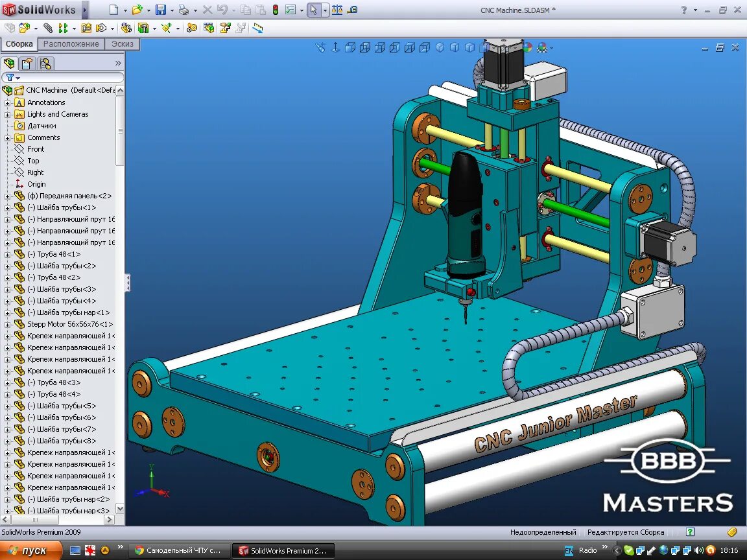
Task: Click the Help question mark icon
Action: tap(683, 10)
